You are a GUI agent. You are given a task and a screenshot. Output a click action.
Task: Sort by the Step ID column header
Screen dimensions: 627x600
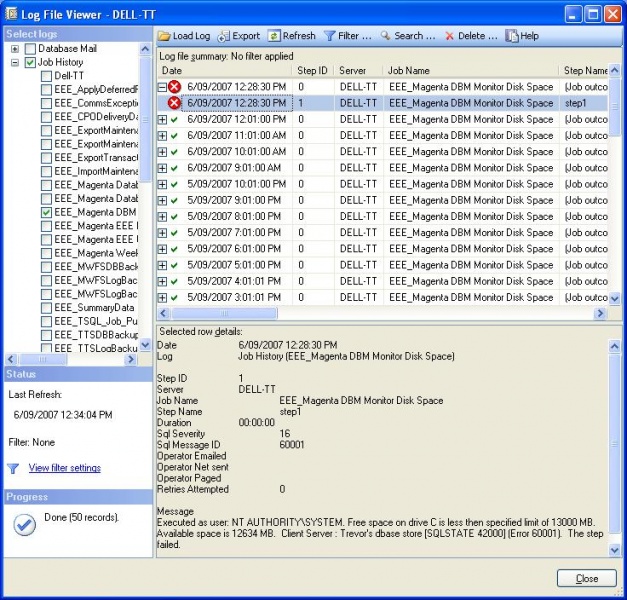click(314, 71)
